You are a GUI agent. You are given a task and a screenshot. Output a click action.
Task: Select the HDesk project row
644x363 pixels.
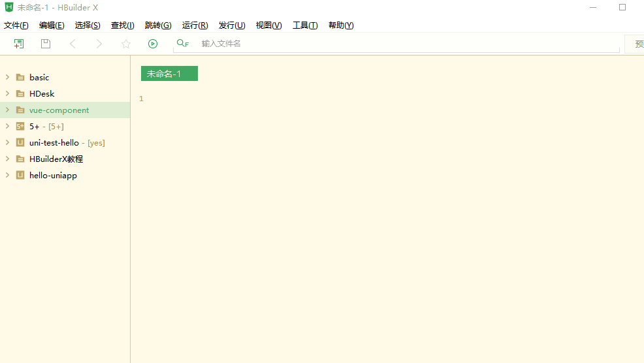65,93
